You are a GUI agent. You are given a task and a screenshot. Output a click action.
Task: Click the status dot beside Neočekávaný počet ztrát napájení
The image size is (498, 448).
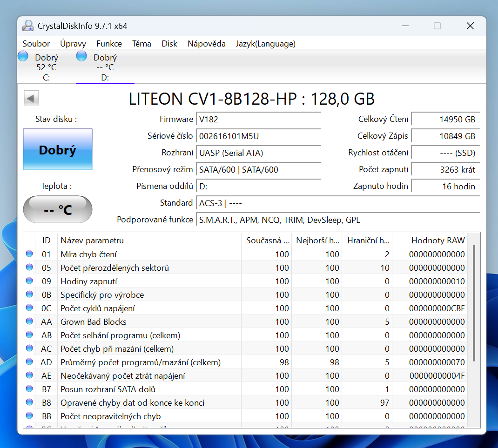pyautogui.click(x=29, y=375)
